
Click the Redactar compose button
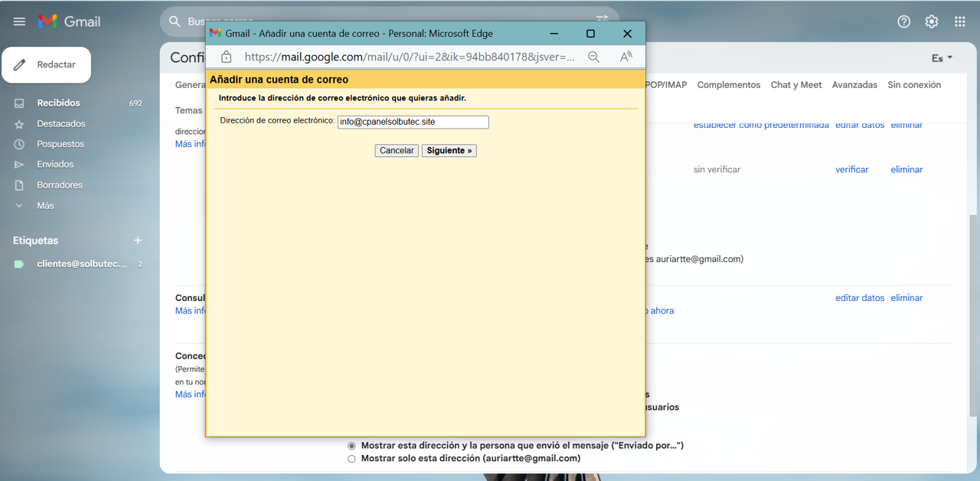(x=47, y=65)
